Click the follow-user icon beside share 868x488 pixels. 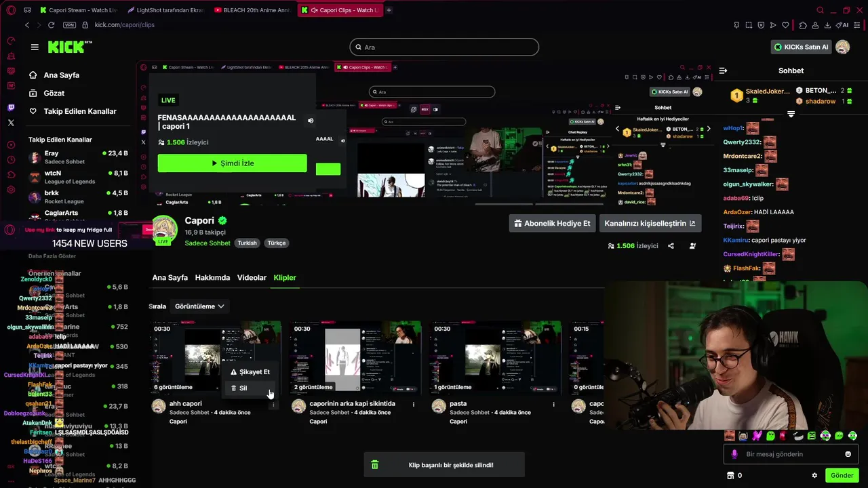(x=692, y=246)
